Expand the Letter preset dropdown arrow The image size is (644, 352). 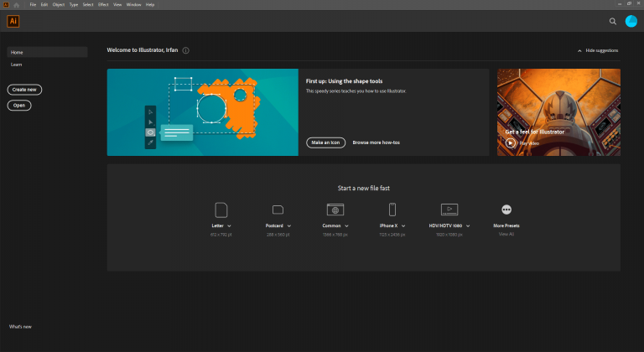click(x=229, y=226)
